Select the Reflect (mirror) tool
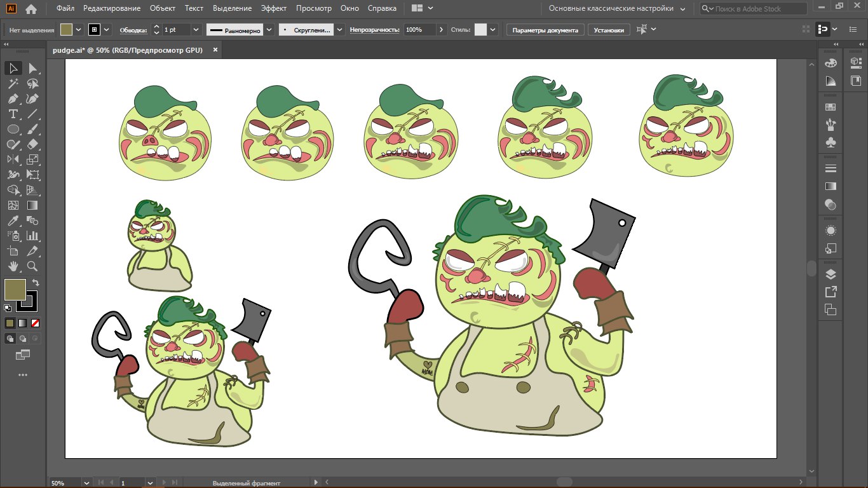 click(13, 159)
